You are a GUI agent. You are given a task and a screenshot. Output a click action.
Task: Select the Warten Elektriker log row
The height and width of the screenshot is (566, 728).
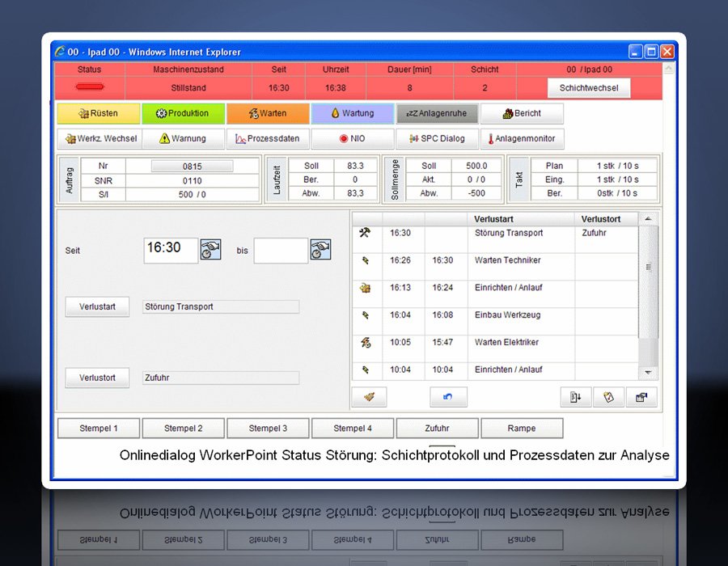point(495,348)
